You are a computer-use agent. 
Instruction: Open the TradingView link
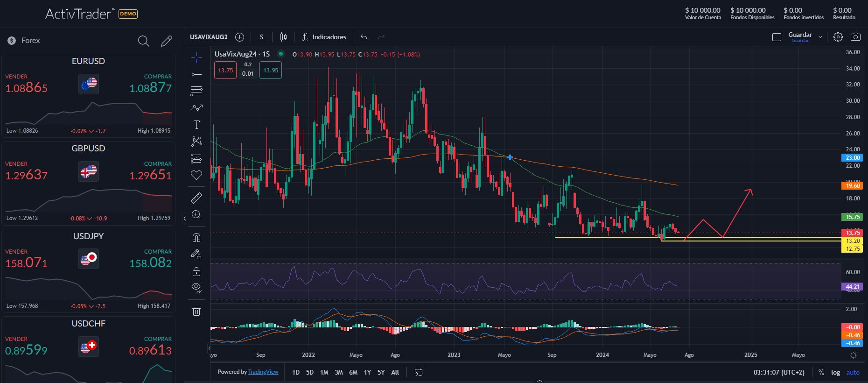(263, 372)
